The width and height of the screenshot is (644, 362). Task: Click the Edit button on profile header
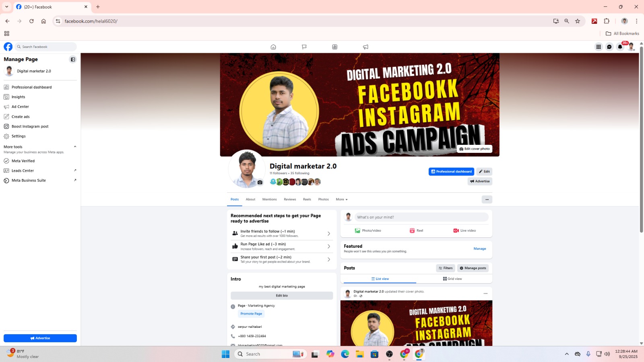click(x=484, y=171)
